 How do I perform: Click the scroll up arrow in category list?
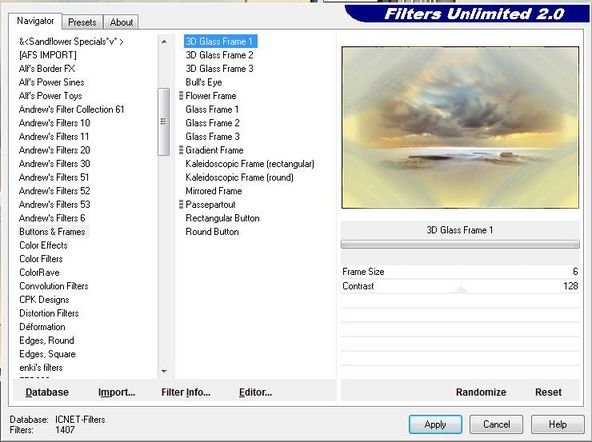164,42
